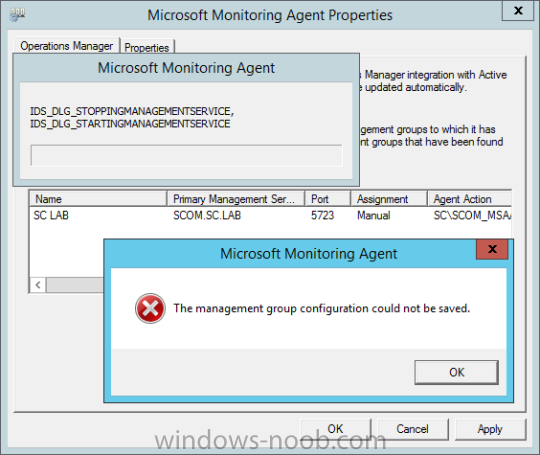Viewport: 540px width, 455px height.
Task: Click the progress bar in service dialog
Action: (x=186, y=155)
